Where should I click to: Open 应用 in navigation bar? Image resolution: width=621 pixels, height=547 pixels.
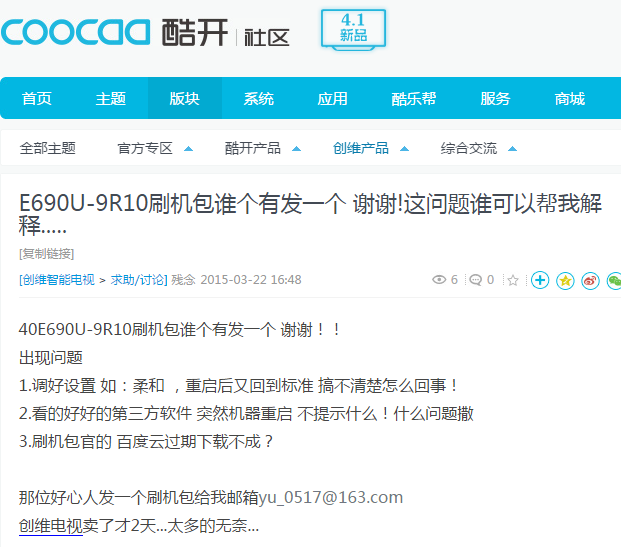pyautogui.click(x=333, y=98)
